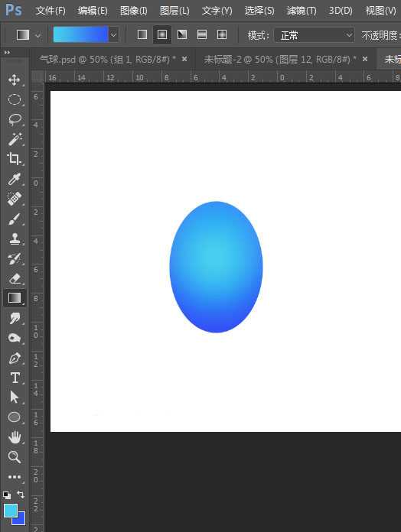
Task: Choose the Angle gradient style
Action: (182, 34)
